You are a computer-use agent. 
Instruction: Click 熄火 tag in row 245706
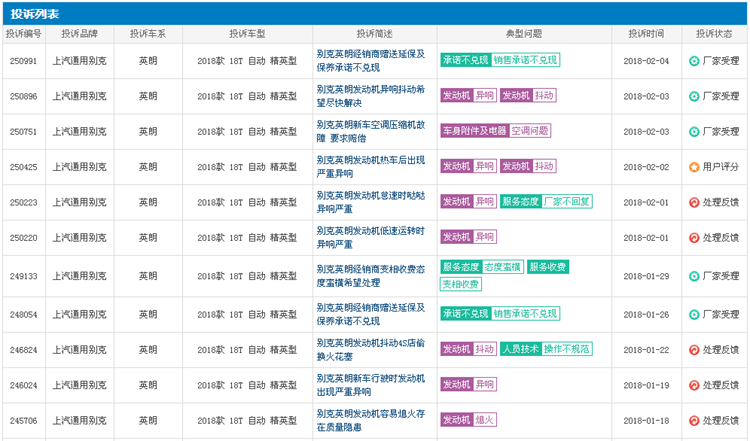tap(485, 419)
